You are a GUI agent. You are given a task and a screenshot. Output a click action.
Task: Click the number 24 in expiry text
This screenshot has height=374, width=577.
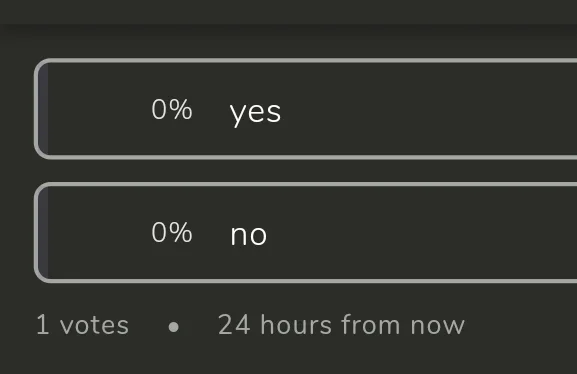234,325
